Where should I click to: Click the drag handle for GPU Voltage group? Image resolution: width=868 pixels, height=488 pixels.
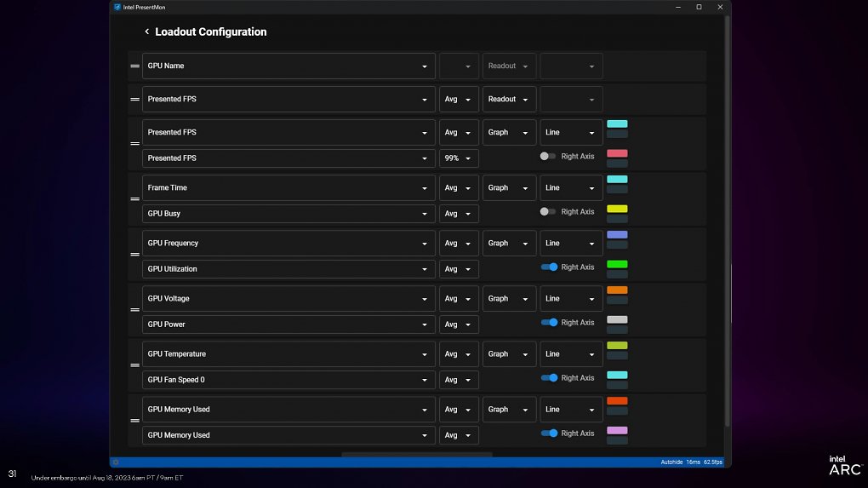point(134,310)
